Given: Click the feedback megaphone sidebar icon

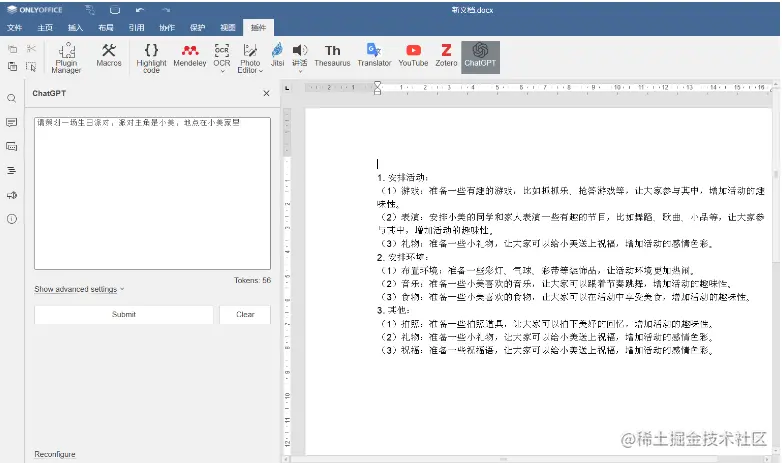Looking at the screenshot, I should click(x=12, y=195).
